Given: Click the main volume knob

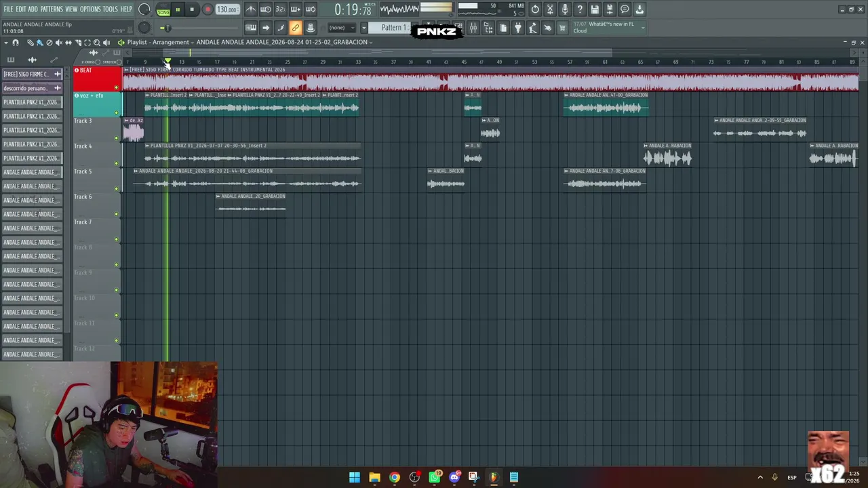Looking at the screenshot, I should (144, 9).
